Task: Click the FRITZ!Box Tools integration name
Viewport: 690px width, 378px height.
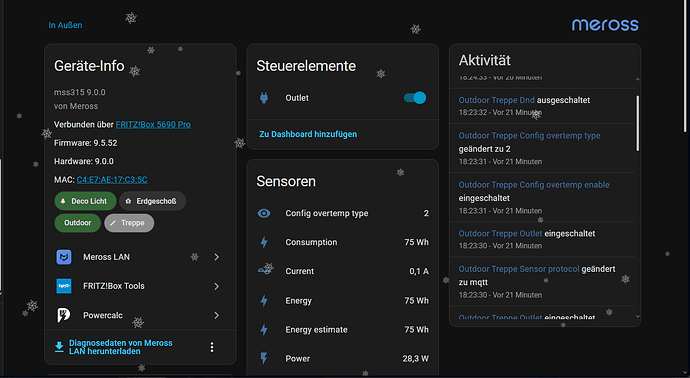Action: pos(114,286)
